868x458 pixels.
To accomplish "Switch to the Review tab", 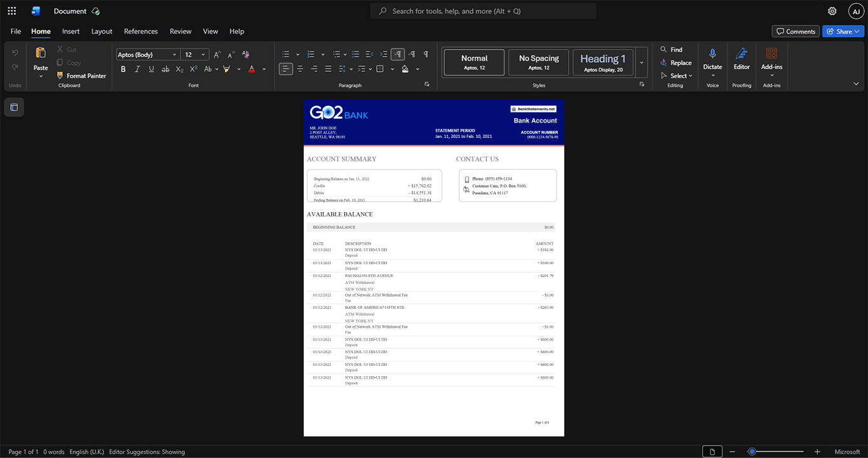I will pos(180,31).
